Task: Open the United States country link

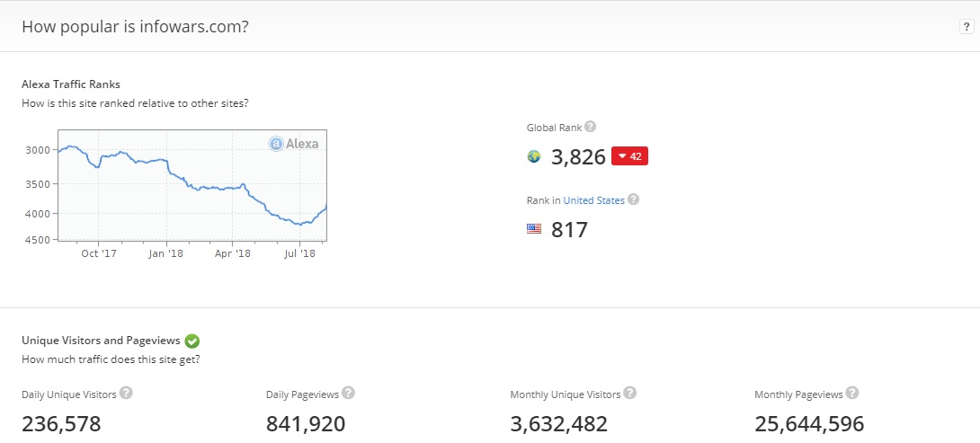Action: [x=593, y=200]
